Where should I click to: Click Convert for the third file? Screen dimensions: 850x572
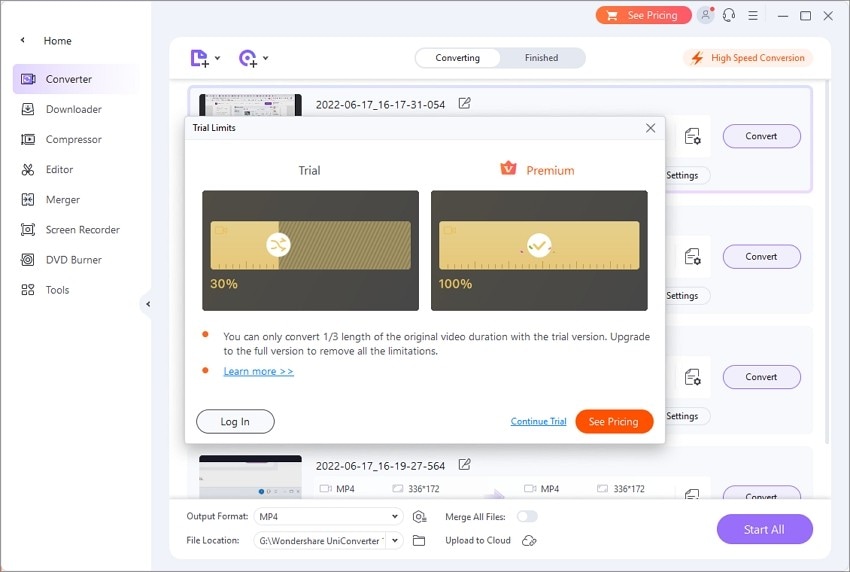tap(762, 377)
